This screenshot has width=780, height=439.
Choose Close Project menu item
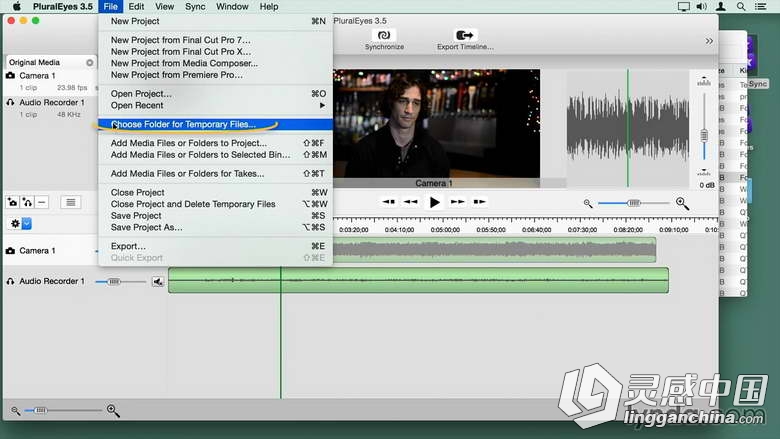(x=215, y=192)
